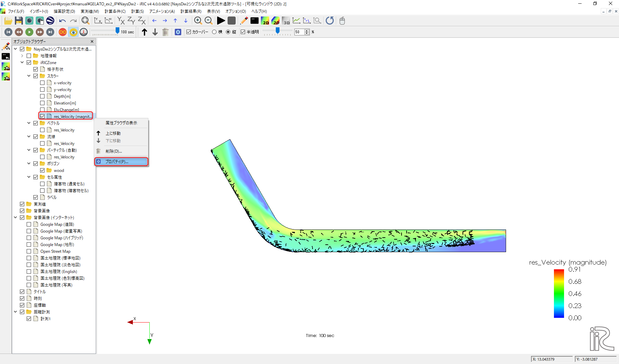Collapse the iRICZone tree node
Image resolution: width=619 pixels, height=364 pixels.
(x=22, y=62)
